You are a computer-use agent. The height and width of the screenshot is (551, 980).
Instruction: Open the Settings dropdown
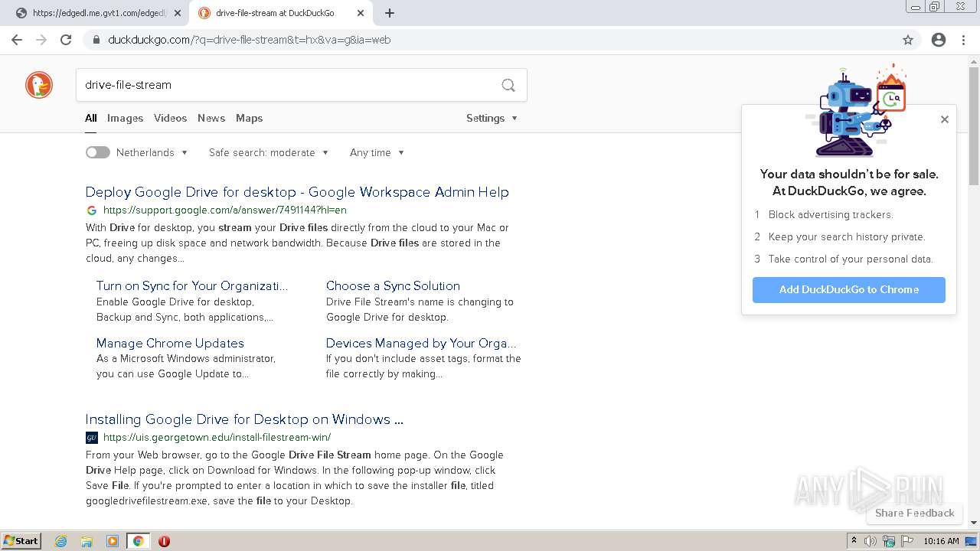point(492,118)
